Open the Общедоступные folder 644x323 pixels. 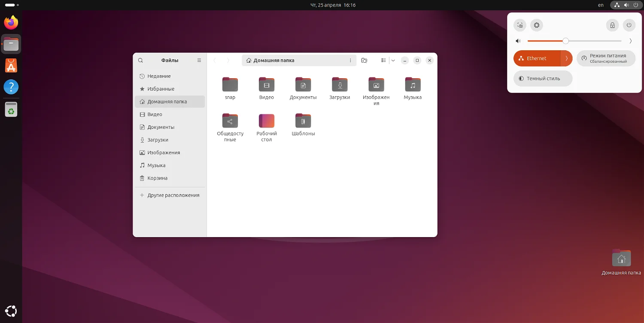coord(230,128)
